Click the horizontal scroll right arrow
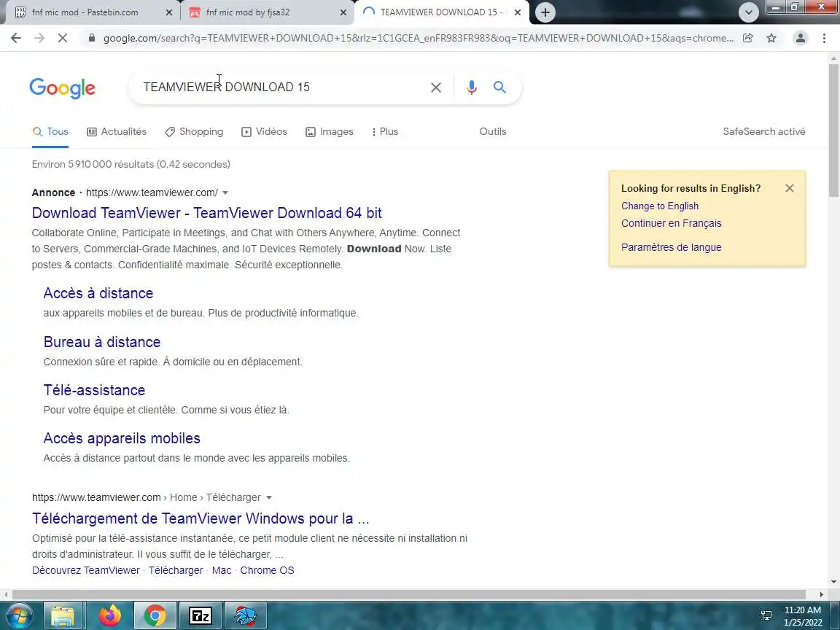This screenshot has height=630, width=840. [822, 595]
